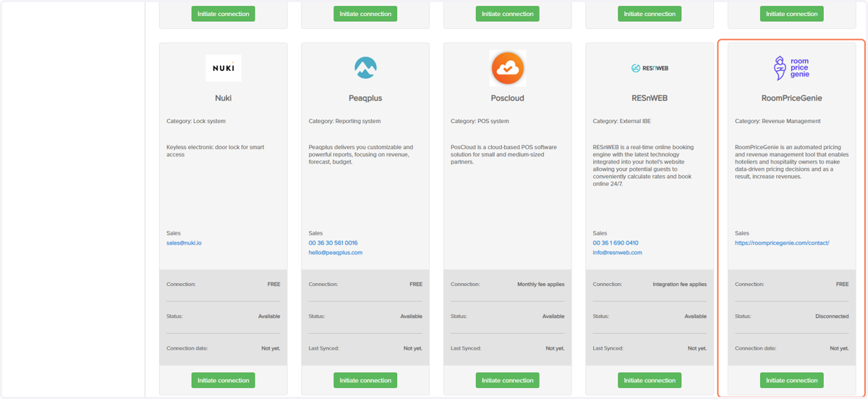
Task: Select the Poscloud card title
Action: point(507,98)
